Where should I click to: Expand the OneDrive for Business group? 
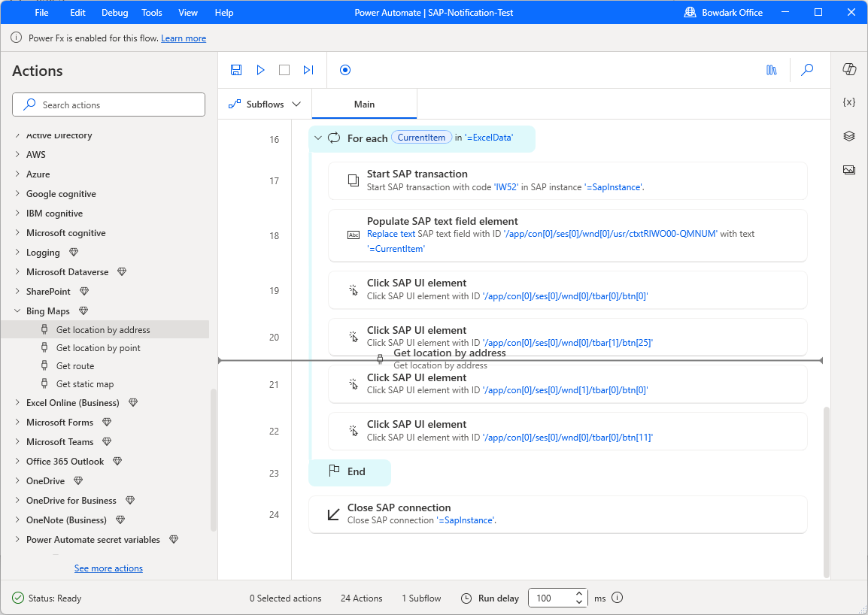(17, 501)
